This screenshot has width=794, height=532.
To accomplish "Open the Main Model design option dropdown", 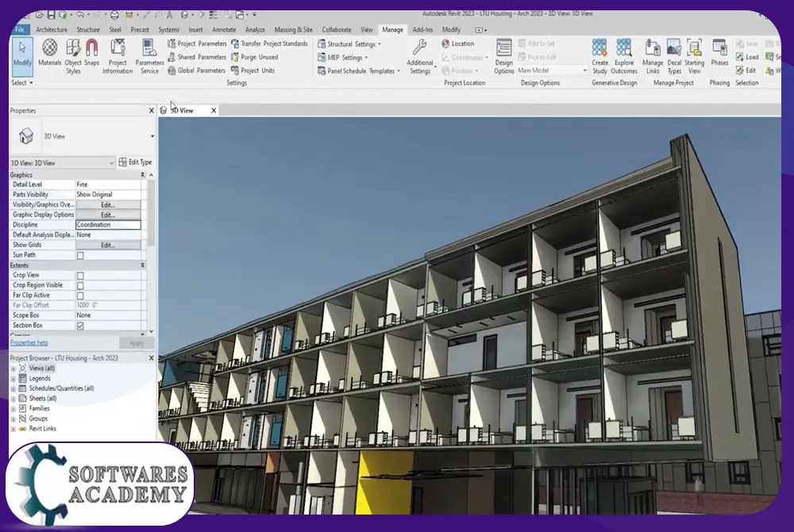I will coord(552,71).
